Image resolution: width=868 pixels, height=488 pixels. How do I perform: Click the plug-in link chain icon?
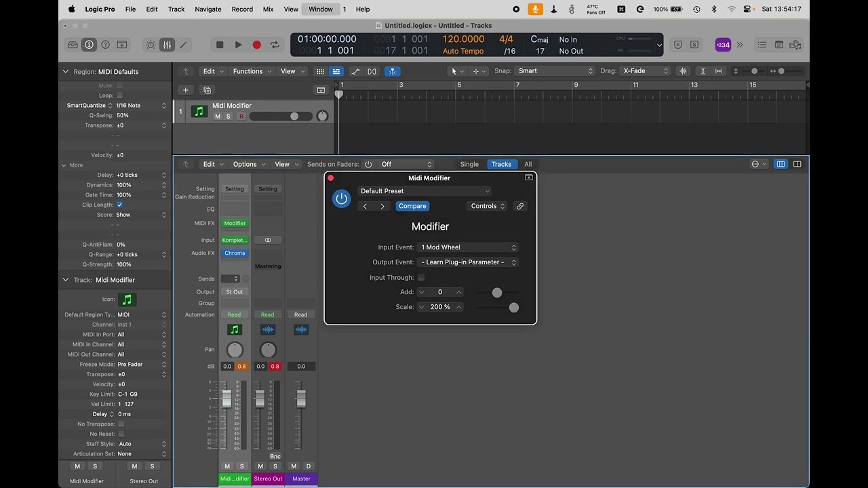(x=520, y=206)
